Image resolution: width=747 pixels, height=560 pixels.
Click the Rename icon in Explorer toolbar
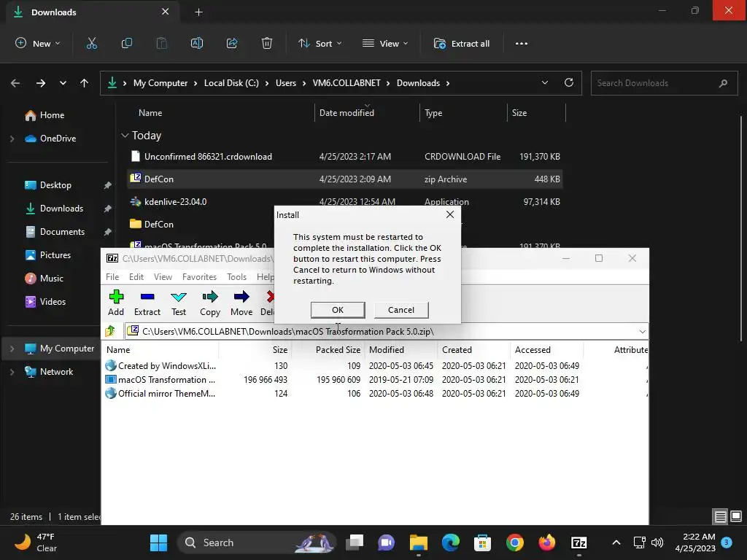[x=197, y=43]
